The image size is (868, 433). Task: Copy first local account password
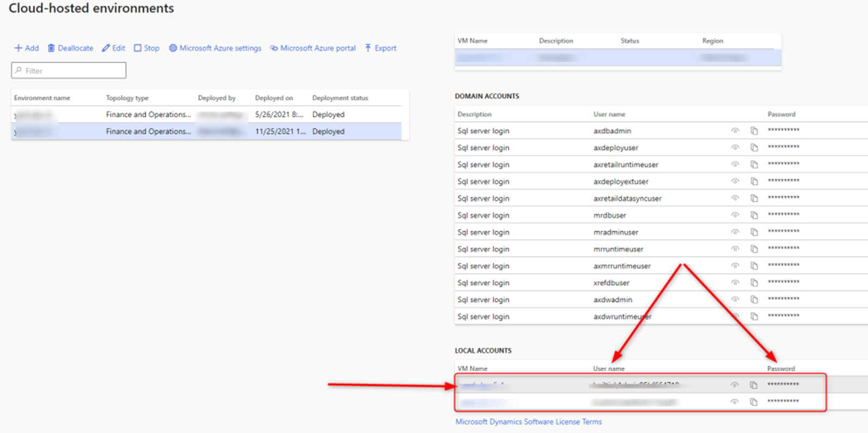(753, 385)
